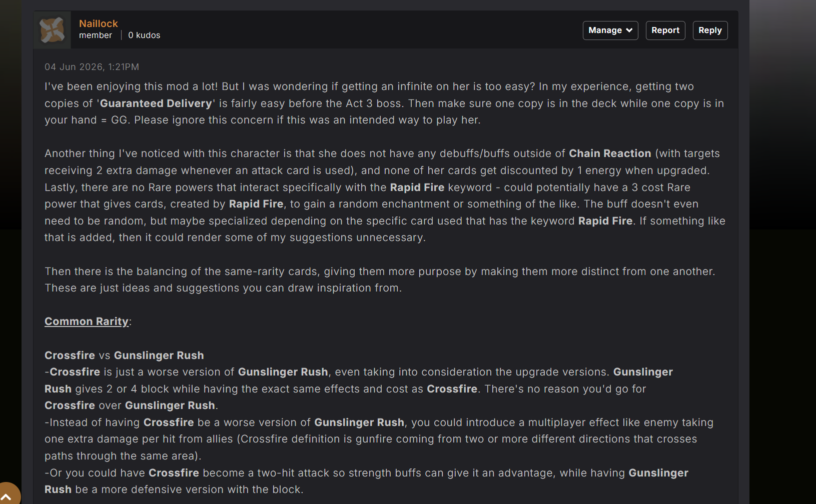
Task: Open Naillock's avatar image
Action: pos(53,30)
